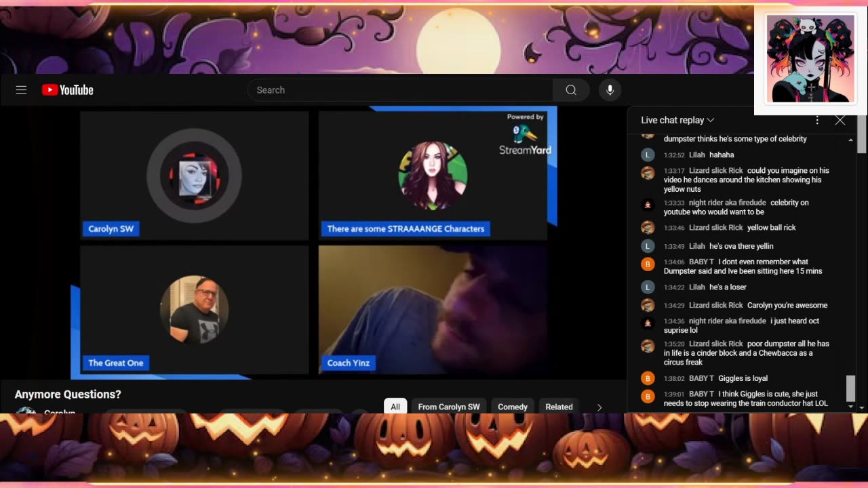The width and height of the screenshot is (868, 488).
Task: Click the Carolyn SW avatar in video
Action: click(x=194, y=176)
